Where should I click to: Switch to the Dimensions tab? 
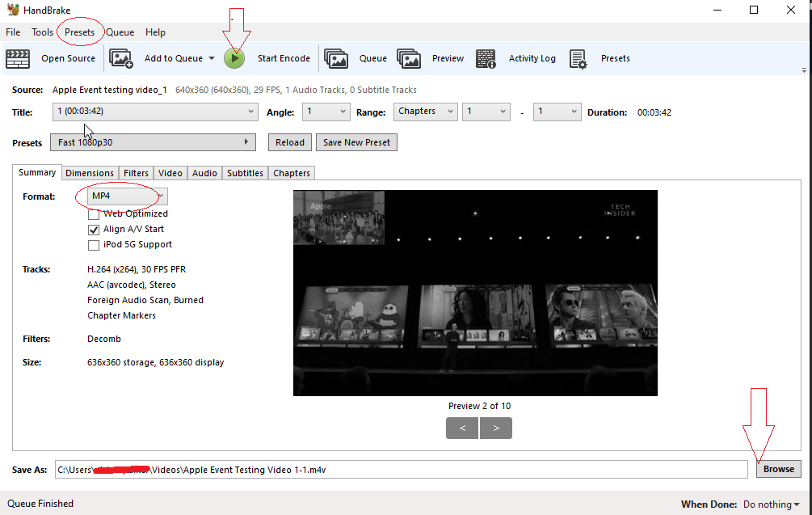click(x=90, y=172)
